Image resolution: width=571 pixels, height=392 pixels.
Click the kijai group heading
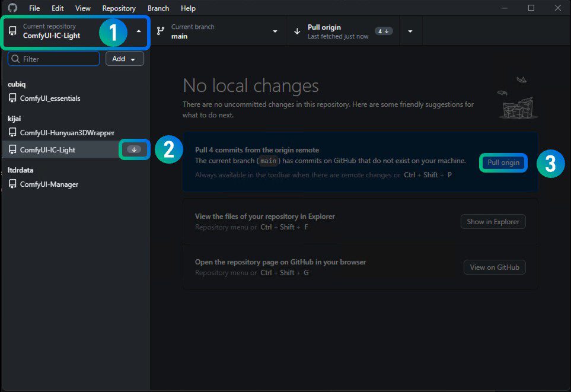pos(14,119)
